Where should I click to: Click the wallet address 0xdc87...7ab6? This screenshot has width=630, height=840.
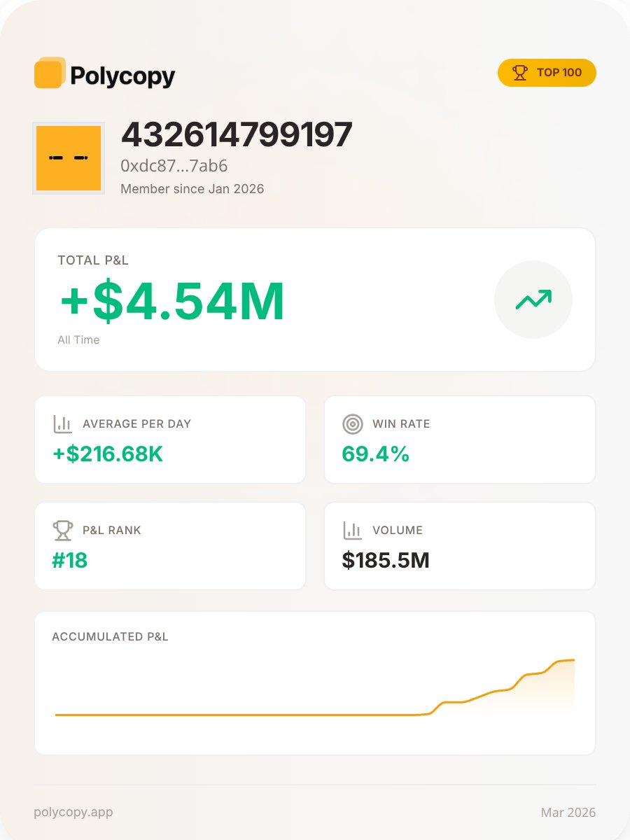click(174, 167)
